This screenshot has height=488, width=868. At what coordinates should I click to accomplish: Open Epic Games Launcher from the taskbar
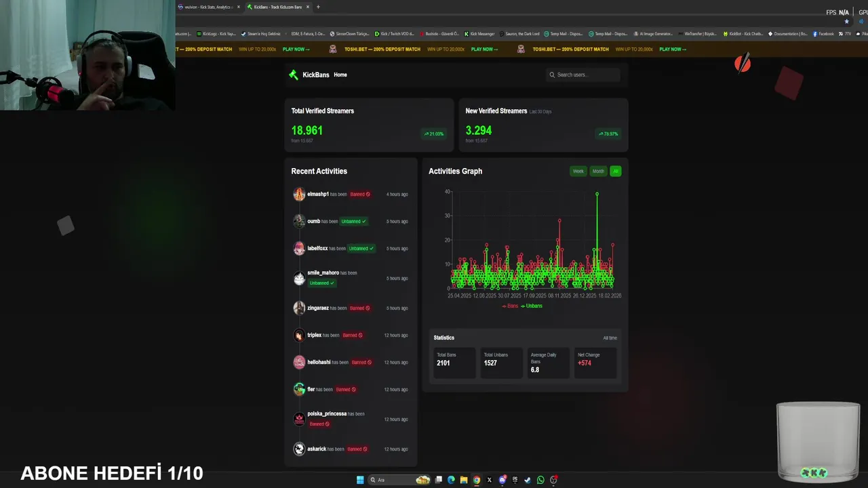click(515, 480)
